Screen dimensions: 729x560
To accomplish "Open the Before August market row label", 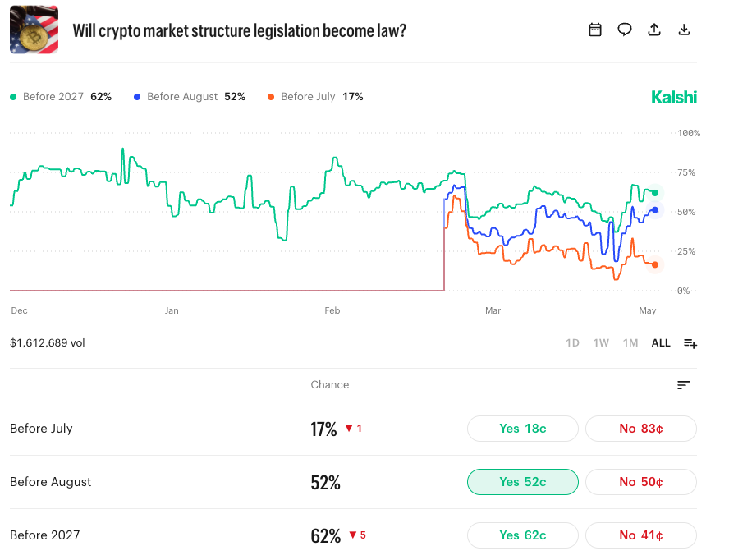I will 51,482.
